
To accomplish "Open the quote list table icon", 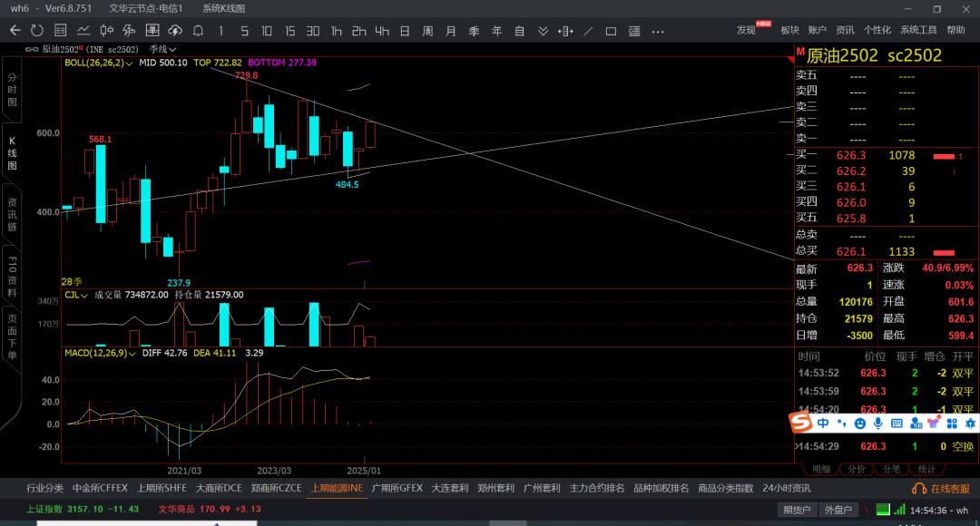I will click(60, 31).
